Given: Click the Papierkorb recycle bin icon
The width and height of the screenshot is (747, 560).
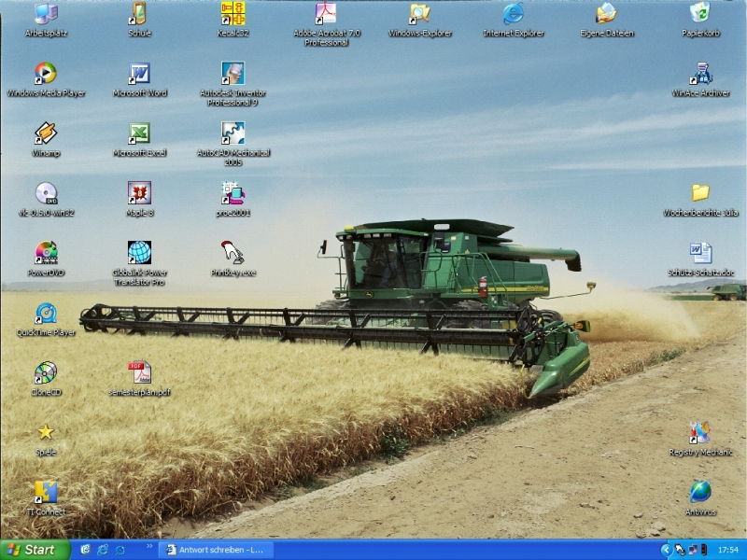Looking at the screenshot, I should 699,14.
